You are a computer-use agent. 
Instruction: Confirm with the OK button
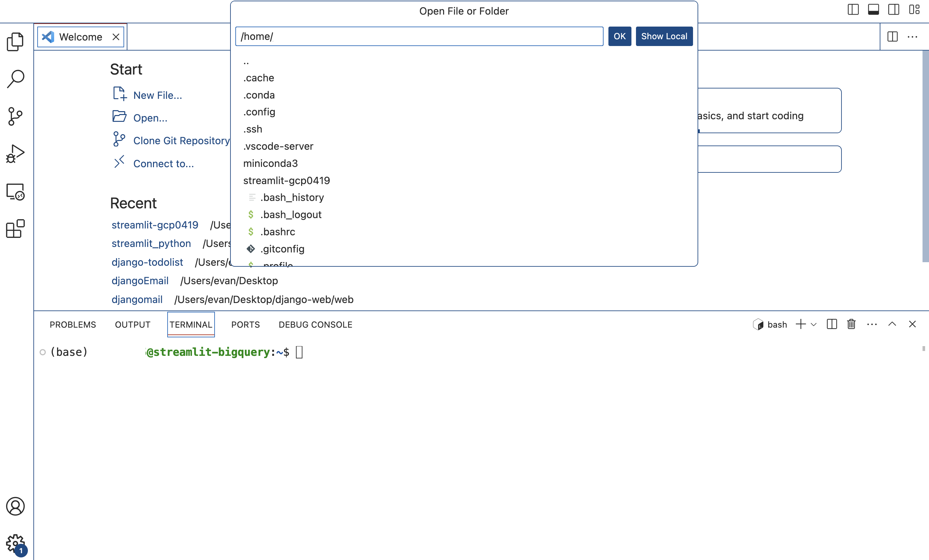(x=619, y=36)
